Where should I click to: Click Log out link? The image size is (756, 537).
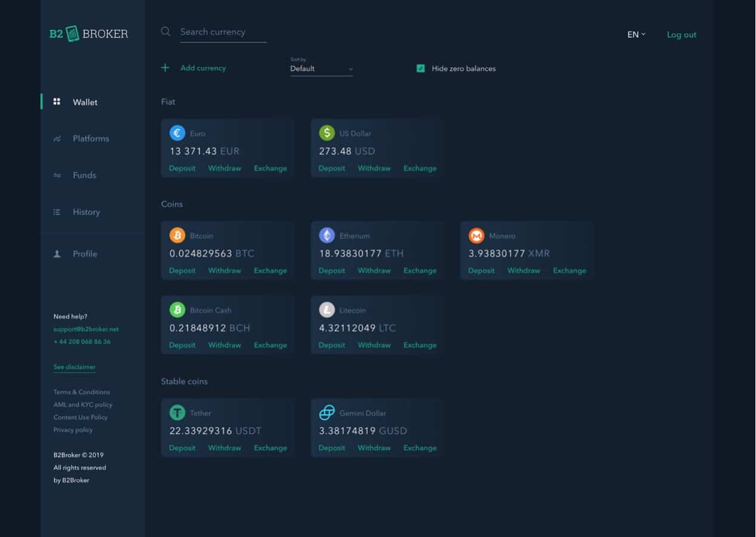681,35
